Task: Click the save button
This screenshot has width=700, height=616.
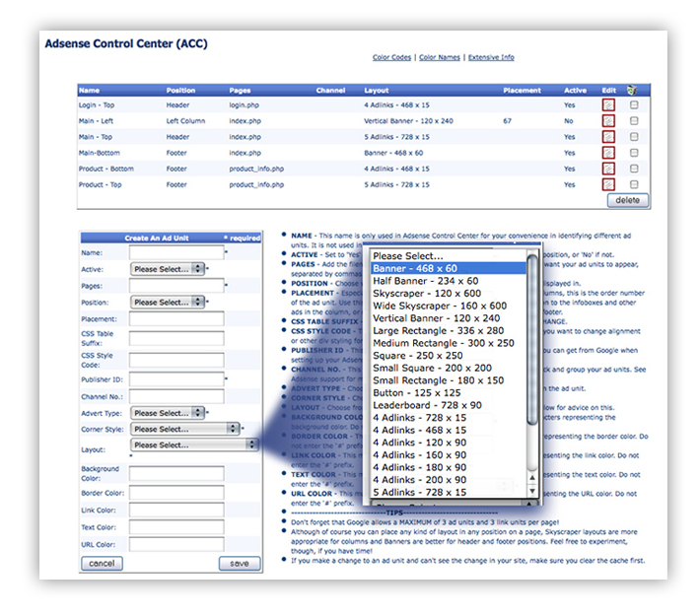Action: pos(240,564)
